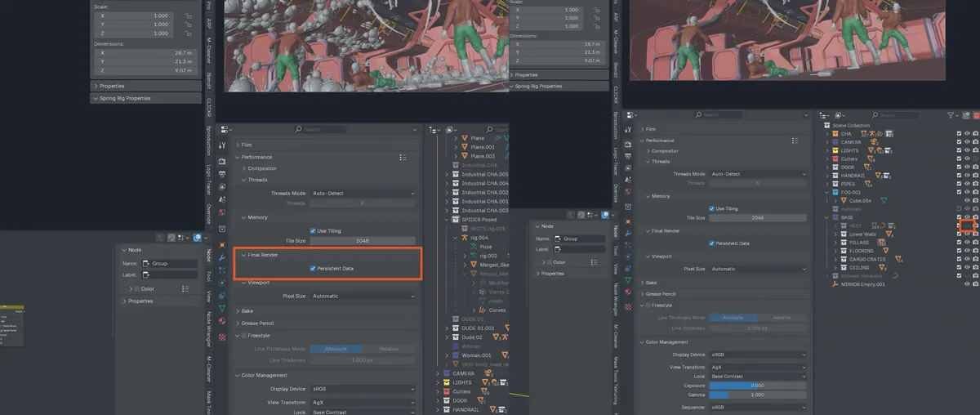Toggle Persistent Data beside Scene Collection outliner
980x415 pixels.
pos(711,243)
